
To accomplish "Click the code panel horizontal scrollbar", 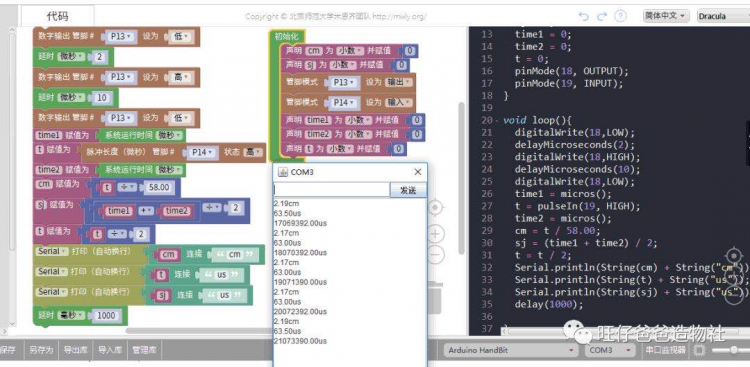I will pos(622,331).
